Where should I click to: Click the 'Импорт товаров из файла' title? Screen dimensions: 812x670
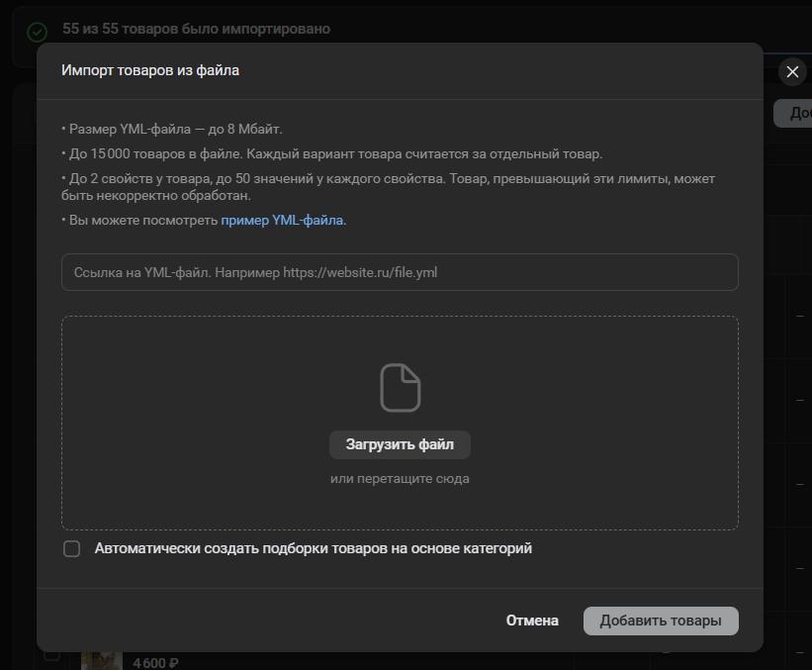[150, 70]
